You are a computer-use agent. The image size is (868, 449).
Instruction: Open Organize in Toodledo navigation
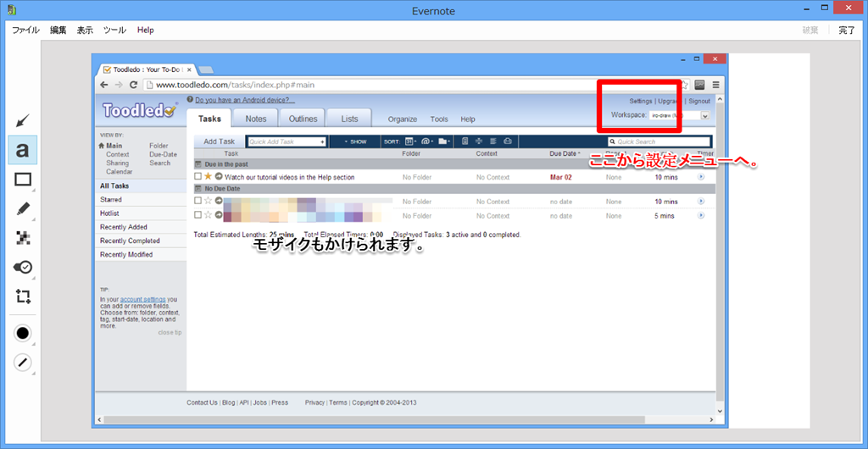[403, 119]
